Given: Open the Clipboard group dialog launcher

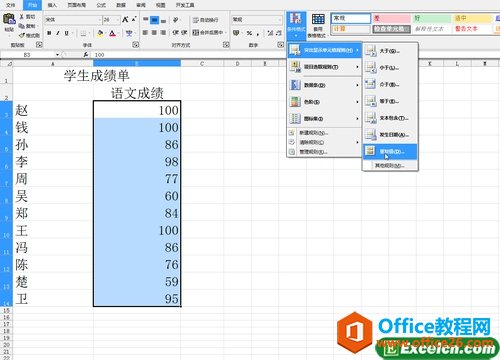Looking at the screenshot, I should point(39,45).
